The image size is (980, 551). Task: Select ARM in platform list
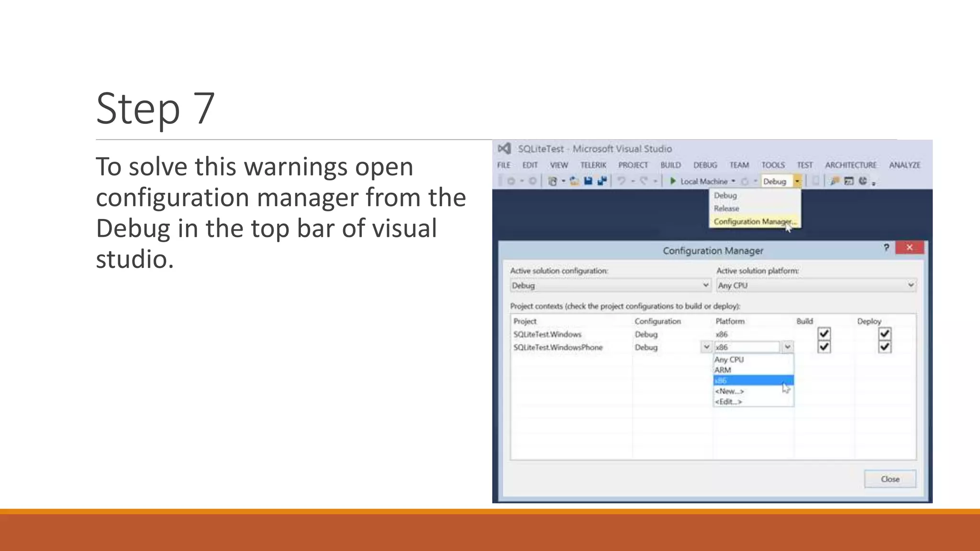(x=754, y=370)
